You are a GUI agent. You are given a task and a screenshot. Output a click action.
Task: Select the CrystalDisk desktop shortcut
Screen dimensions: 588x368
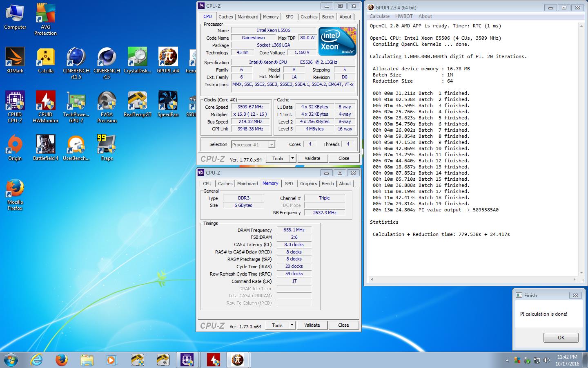(137, 60)
